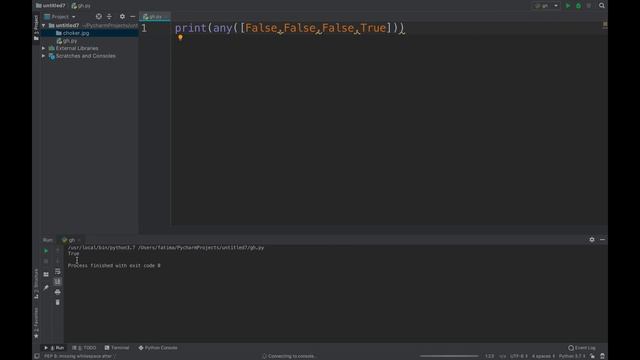Place cursor in print(any(...)) code line

coord(289,28)
